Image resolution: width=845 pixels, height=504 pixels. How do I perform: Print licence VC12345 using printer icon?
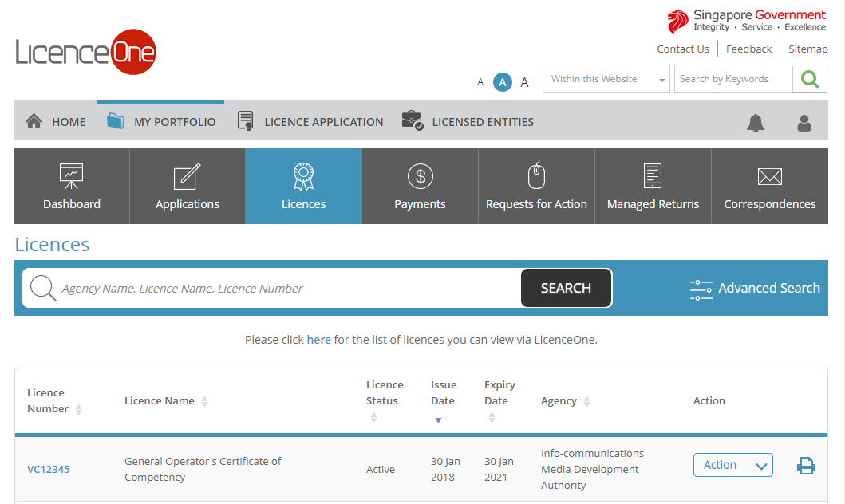806,466
